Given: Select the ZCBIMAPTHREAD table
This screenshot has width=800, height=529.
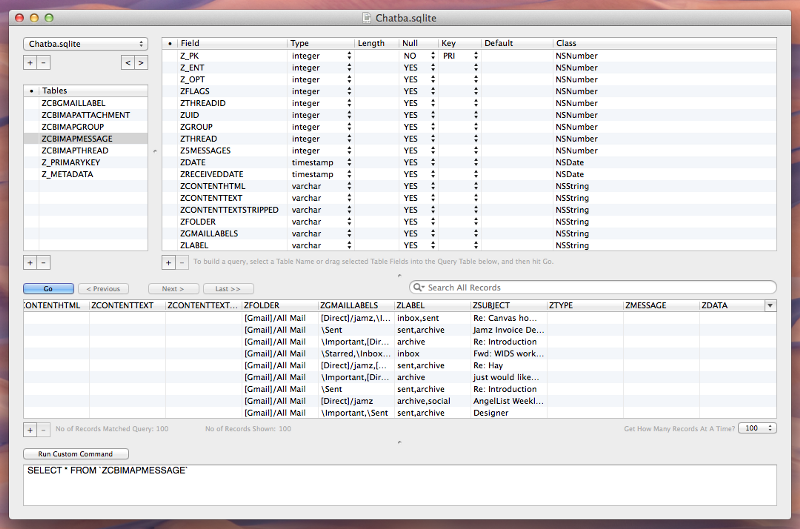Looking at the screenshot, I should (x=75, y=150).
